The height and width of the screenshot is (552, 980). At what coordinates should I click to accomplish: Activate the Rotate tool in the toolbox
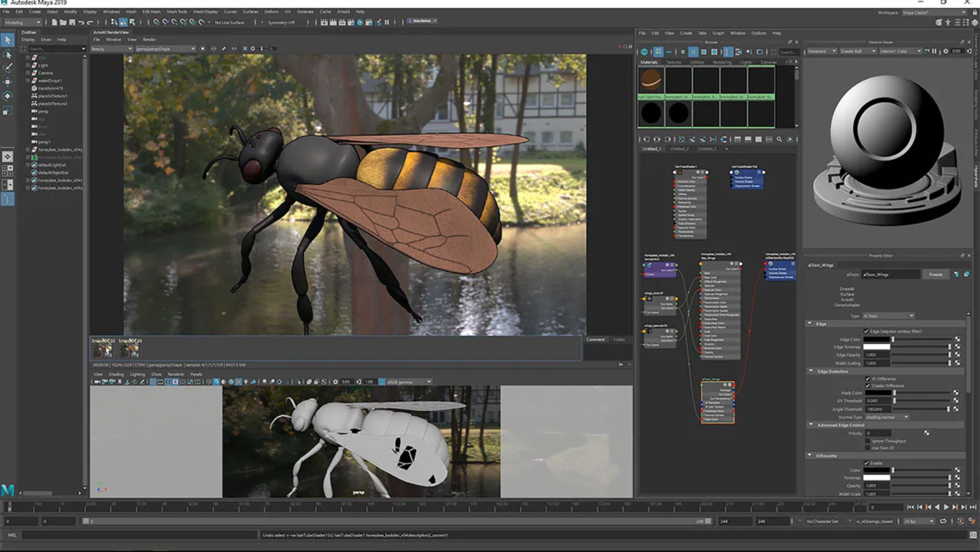pos(6,95)
